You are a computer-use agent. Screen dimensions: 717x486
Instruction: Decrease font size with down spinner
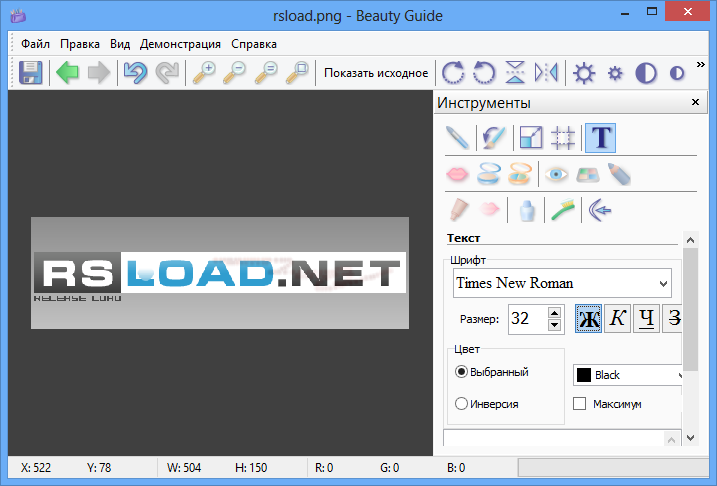click(554, 325)
